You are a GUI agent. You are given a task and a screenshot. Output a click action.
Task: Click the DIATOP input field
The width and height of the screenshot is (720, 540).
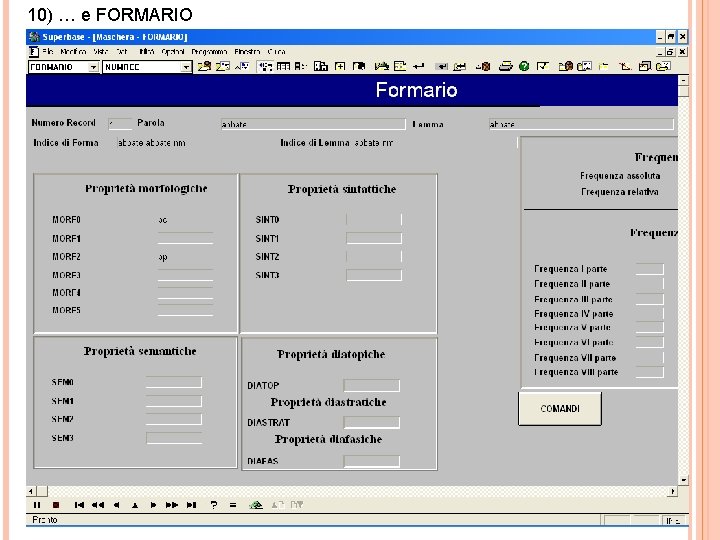point(371,385)
